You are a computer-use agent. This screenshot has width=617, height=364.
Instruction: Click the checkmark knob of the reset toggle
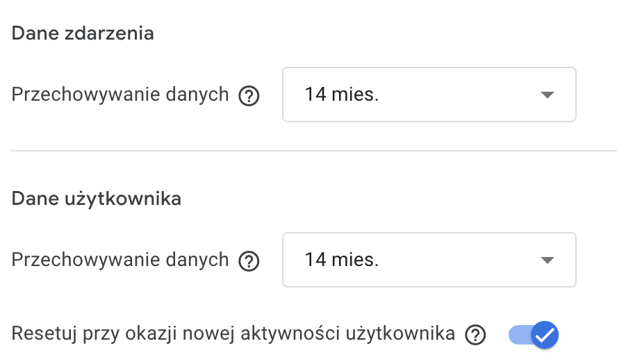(x=545, y=335)
